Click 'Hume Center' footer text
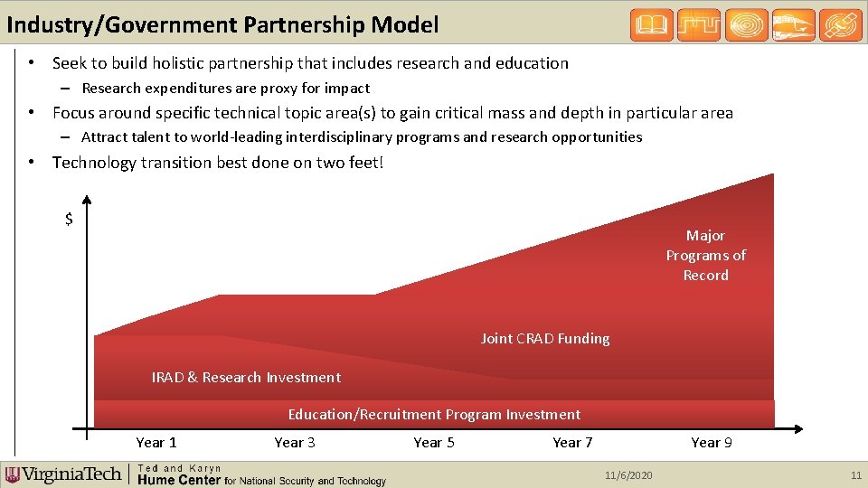Image resolution: width=868 pixels, height=488 pixels. (x=179, y=480)
